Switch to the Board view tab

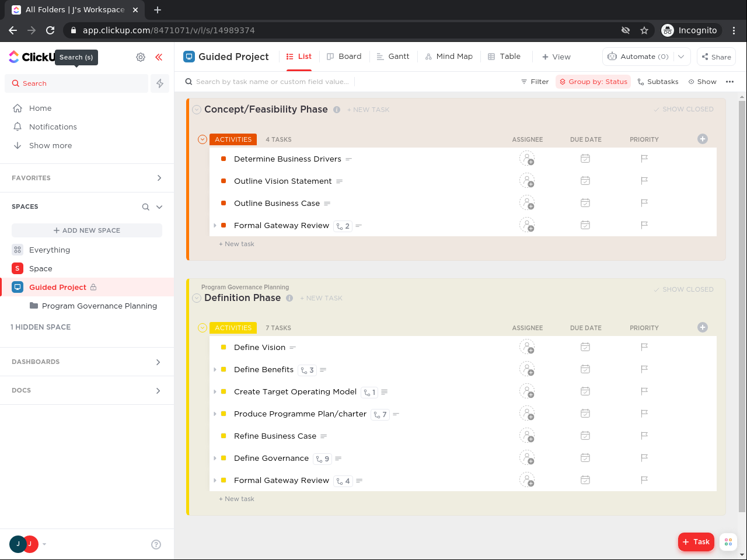tap(344, 57)
